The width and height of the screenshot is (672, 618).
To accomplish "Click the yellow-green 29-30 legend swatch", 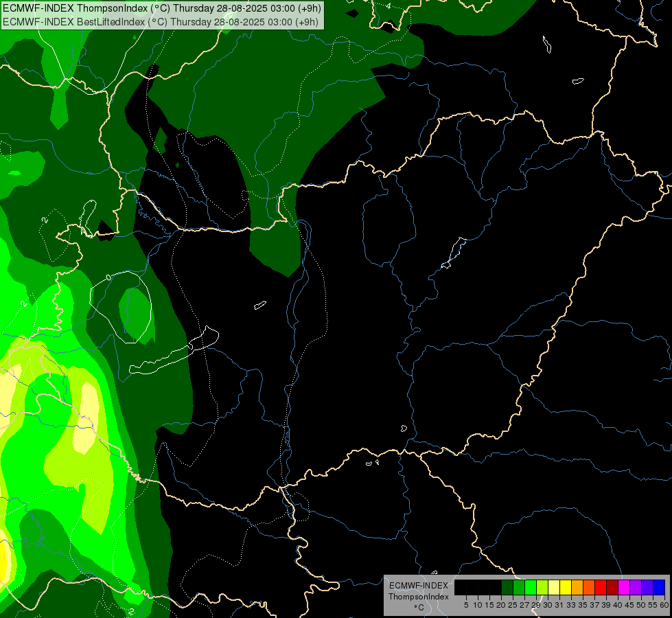I will point(542,588).
